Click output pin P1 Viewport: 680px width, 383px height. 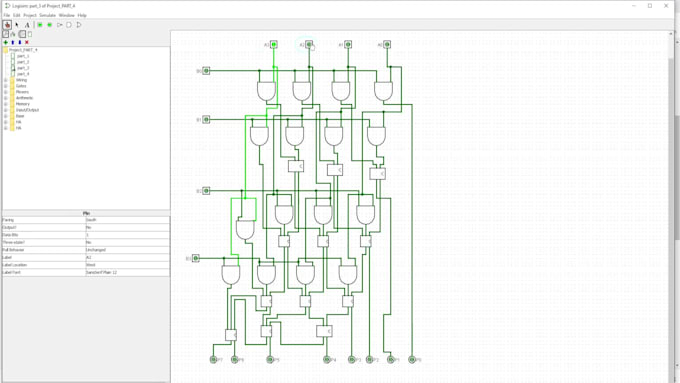click(x=390, y=360)
